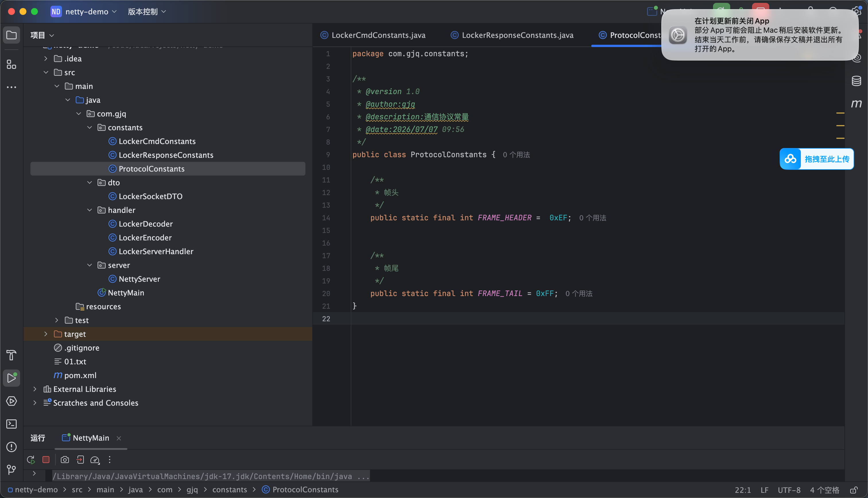Open the Build hammer tool window
This screenshot has width=868, height=498.
coord(12,355)
